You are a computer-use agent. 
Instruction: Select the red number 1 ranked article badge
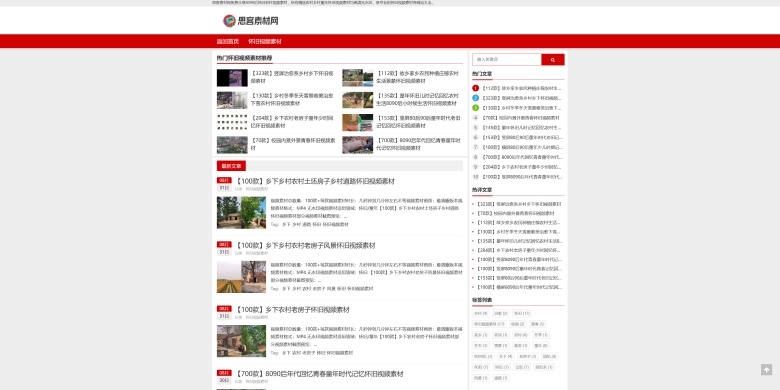pyautogui.click(x=476, y=88)
